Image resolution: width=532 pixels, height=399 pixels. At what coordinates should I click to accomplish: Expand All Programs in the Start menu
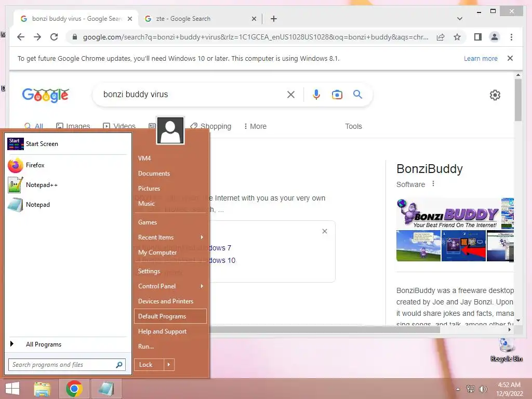click(67, 344)
